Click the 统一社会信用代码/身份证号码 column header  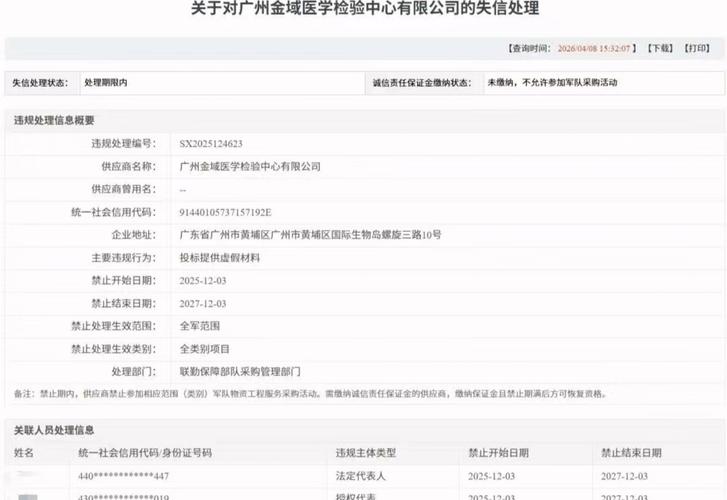pyautogui.click(x=145, y=453)
